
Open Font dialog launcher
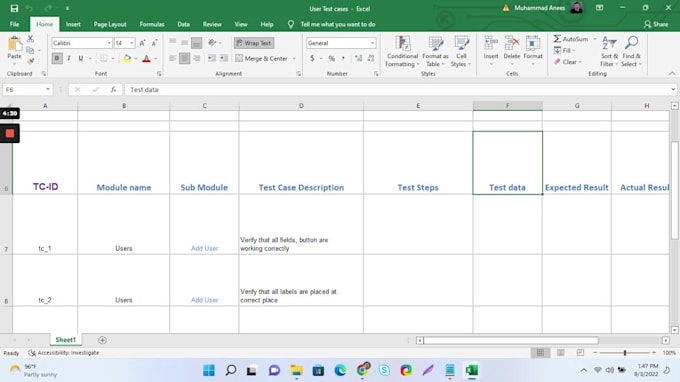(159, 74)
